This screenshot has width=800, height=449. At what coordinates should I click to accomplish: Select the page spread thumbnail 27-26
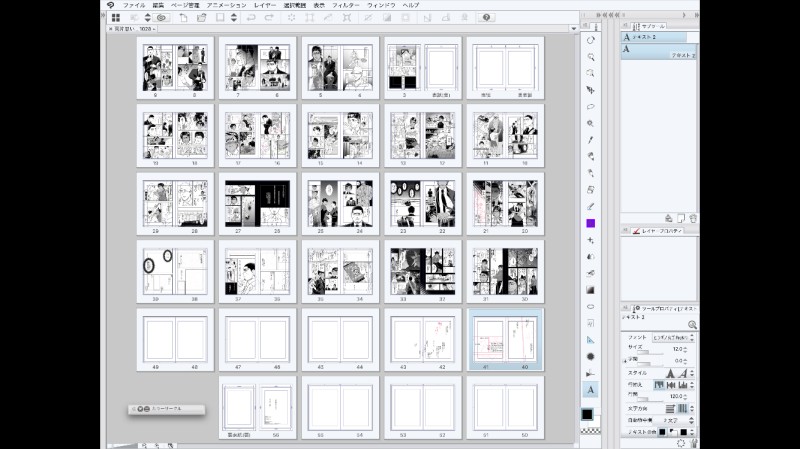(x=258, y=203)
